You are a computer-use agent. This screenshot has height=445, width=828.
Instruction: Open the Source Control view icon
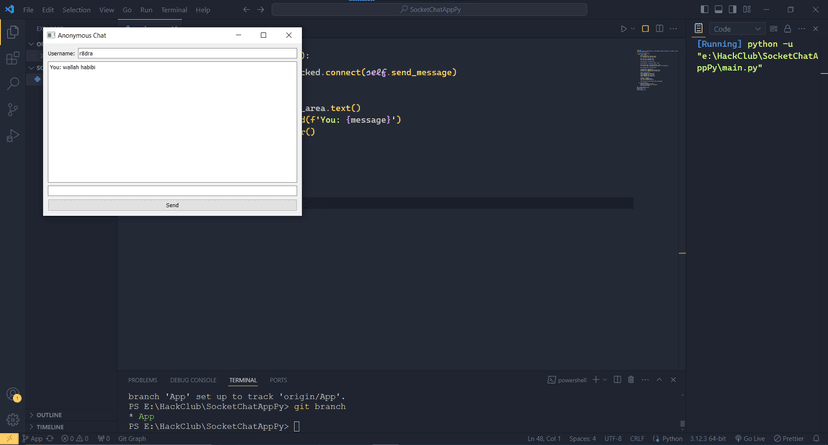13,109
